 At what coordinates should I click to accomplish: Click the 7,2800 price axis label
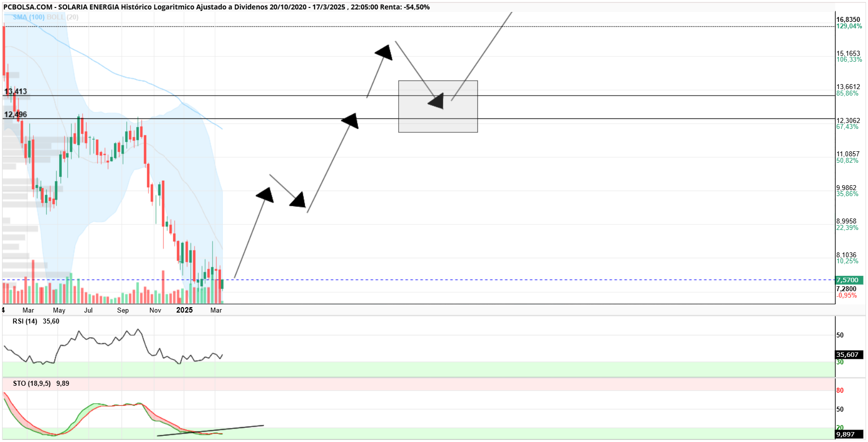pos(846,289)
